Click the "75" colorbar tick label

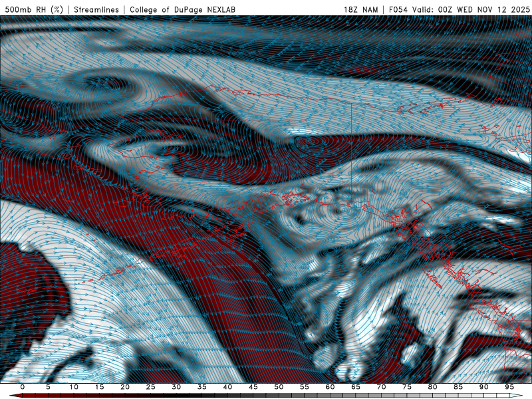(407, 387)
